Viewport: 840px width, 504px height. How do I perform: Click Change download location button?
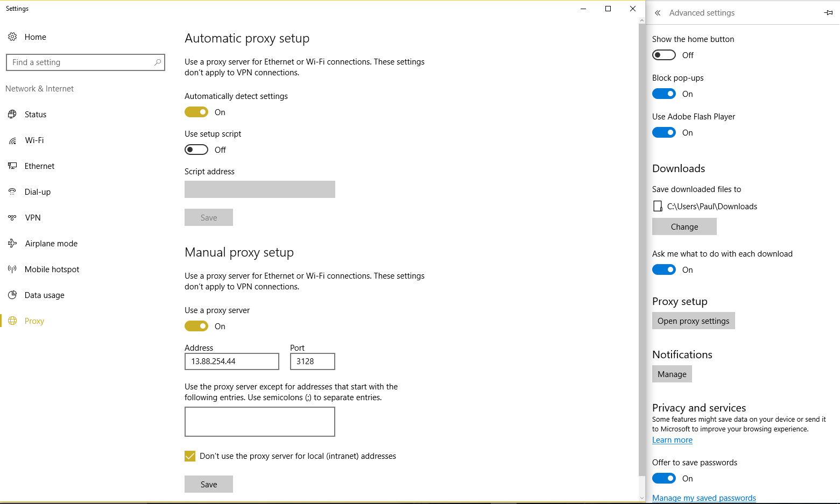click(684, 226)
